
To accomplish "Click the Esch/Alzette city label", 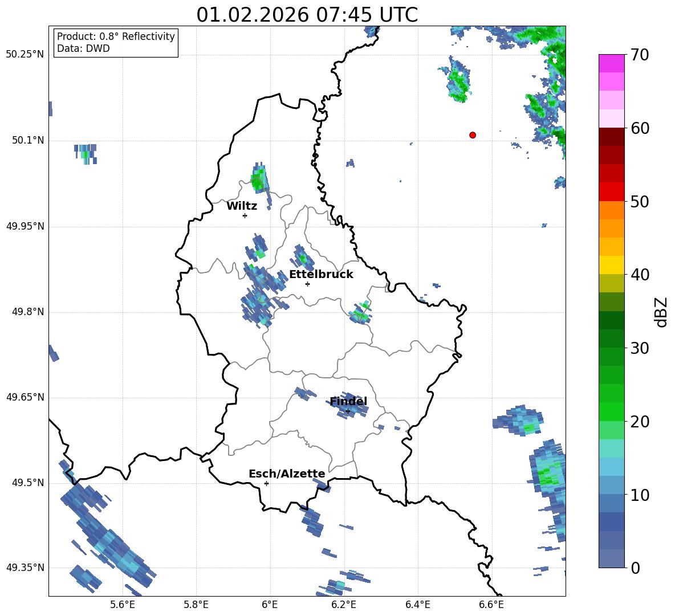I will point(287,474).
